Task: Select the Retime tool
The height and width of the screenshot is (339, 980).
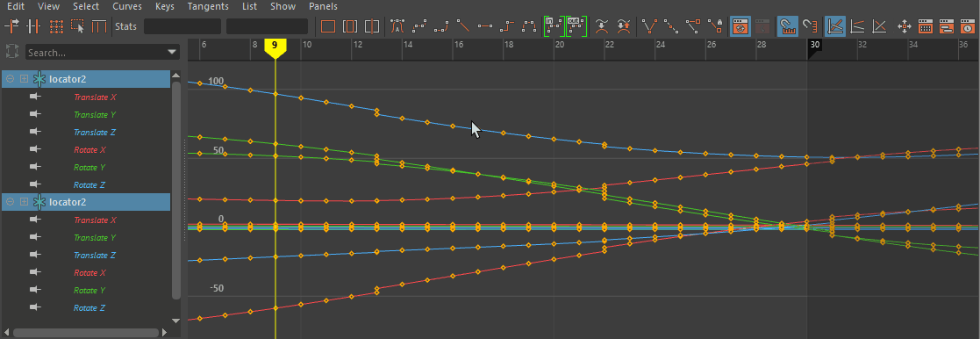Action: pyautogui.click(x=99, y=26)
